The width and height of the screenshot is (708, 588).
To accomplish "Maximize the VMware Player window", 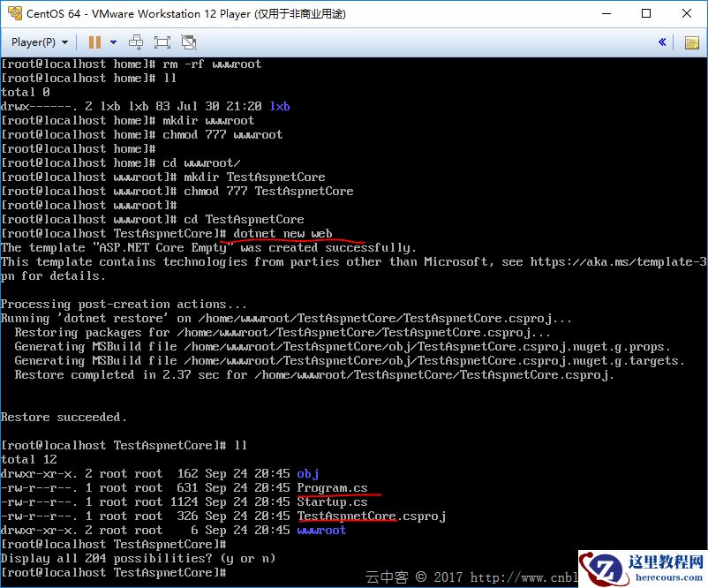I will (646, 13).
